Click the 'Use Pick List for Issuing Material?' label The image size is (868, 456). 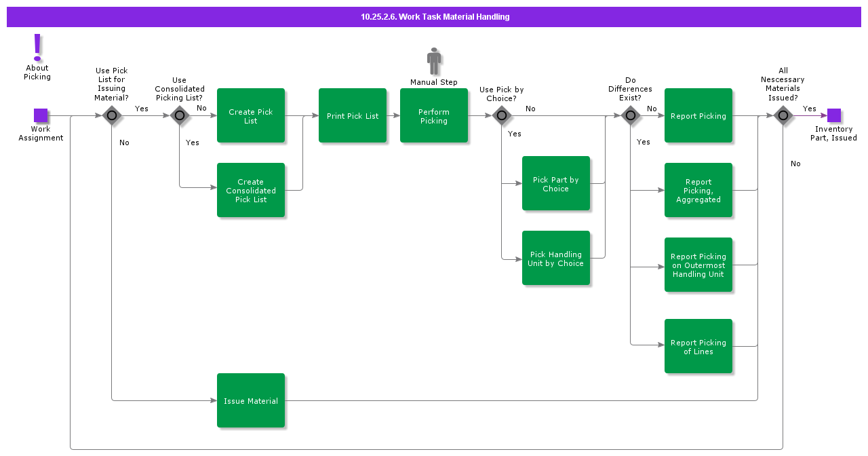112,84
